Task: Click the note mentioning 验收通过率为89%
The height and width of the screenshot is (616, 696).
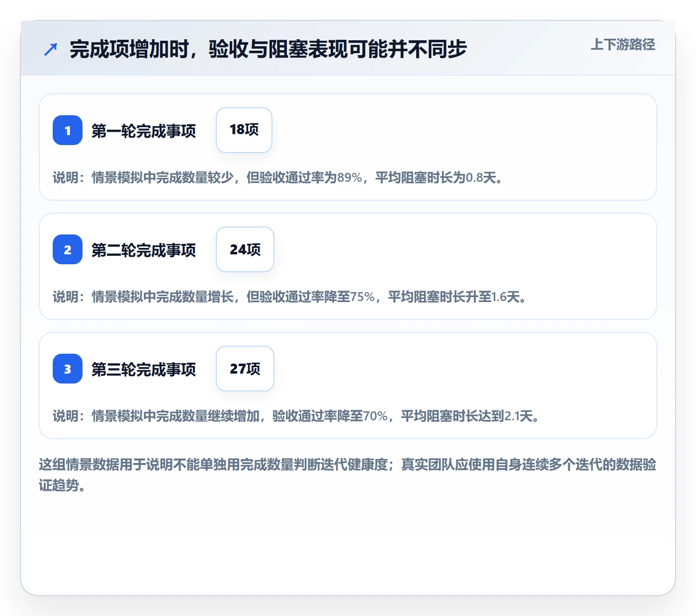Action: (278, 177)
